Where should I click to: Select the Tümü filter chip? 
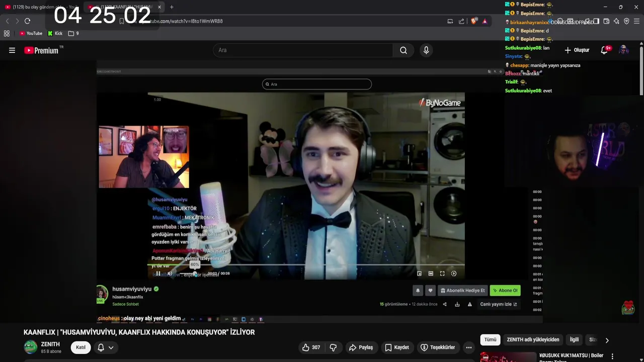coord(490,340)
